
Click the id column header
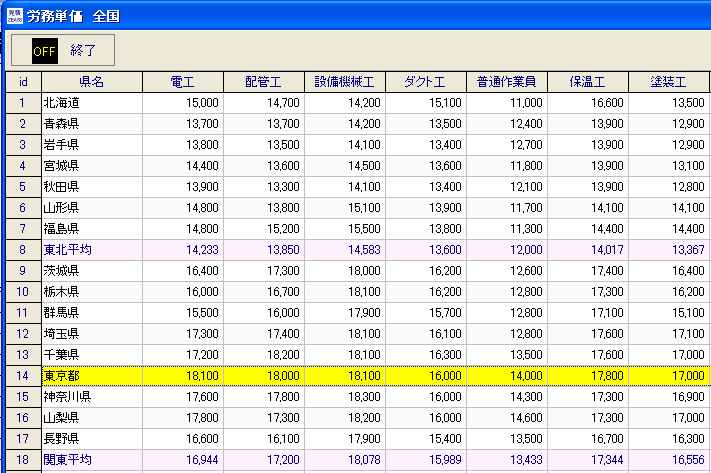(22, 81)
